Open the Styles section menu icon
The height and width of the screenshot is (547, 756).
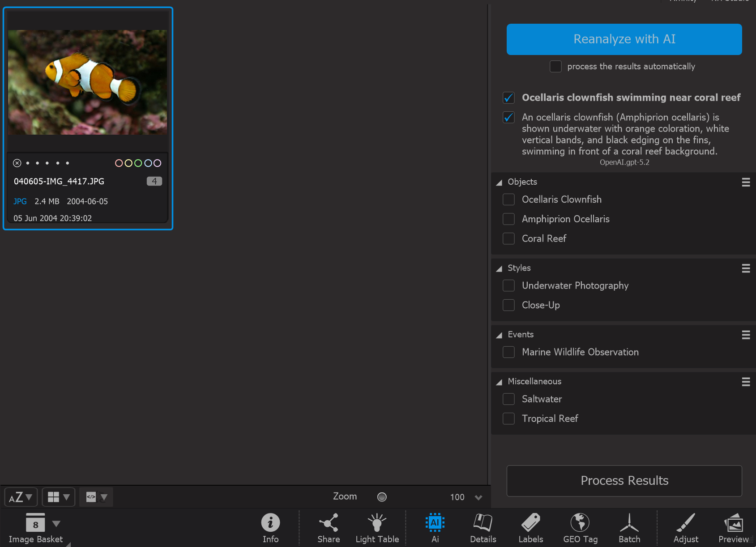click(746, 268)
